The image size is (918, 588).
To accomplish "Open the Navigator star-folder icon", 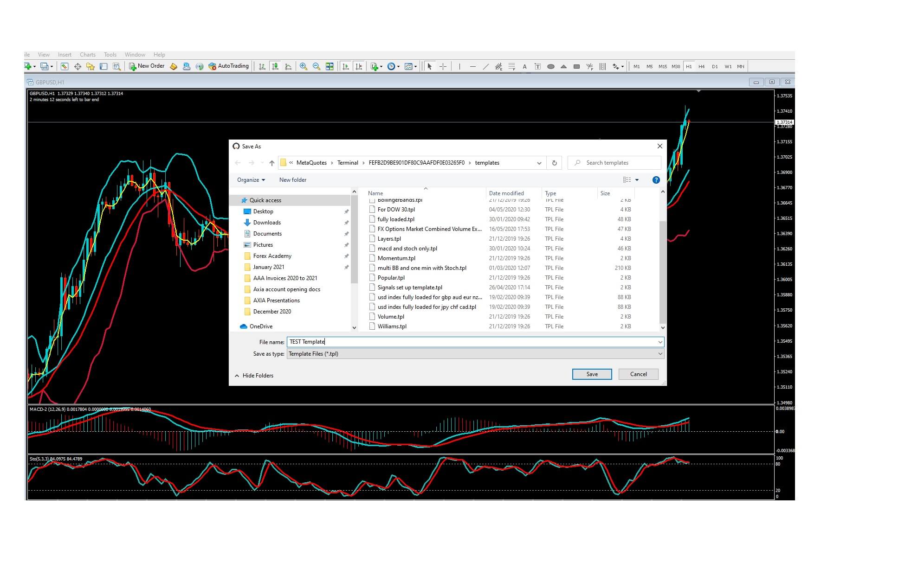I will [x=91, y=66].
